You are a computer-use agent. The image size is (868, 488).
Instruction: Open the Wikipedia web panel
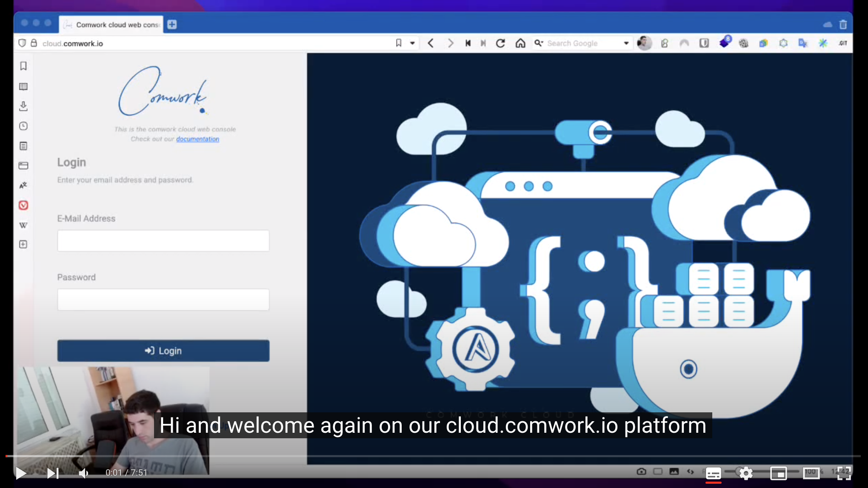pos(23,225)
